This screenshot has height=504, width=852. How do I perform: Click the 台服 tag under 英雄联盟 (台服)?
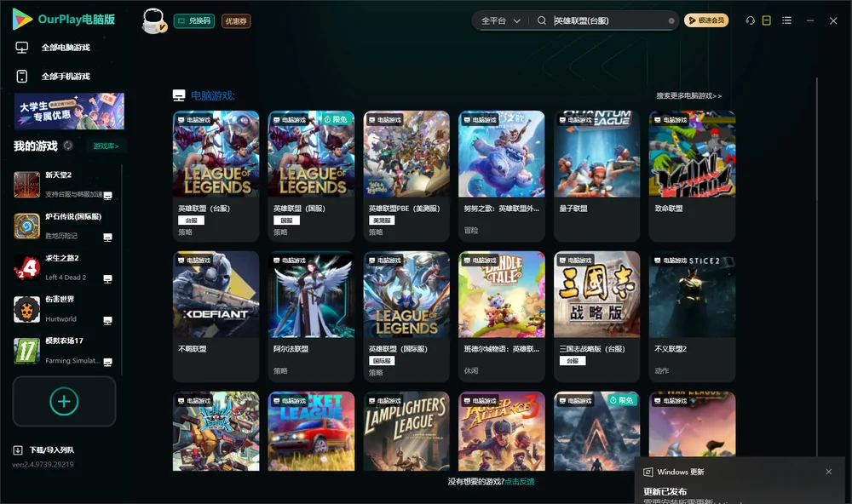point(191,220)
